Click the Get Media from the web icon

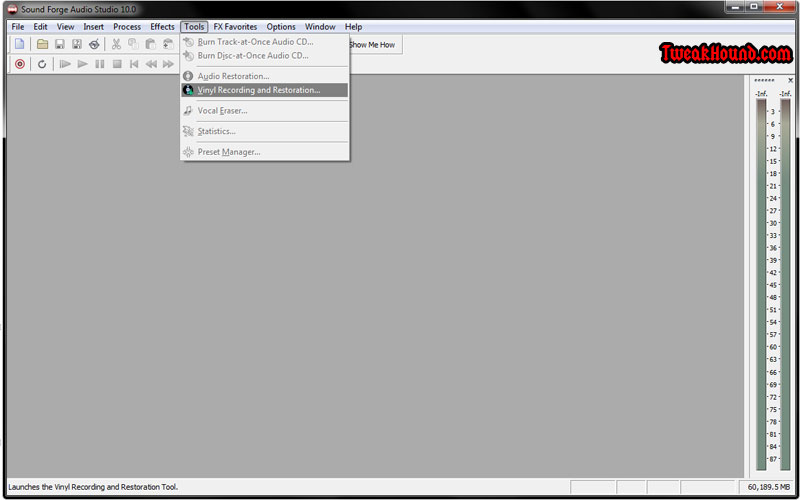pyautogui.click(x=94, y=44)
